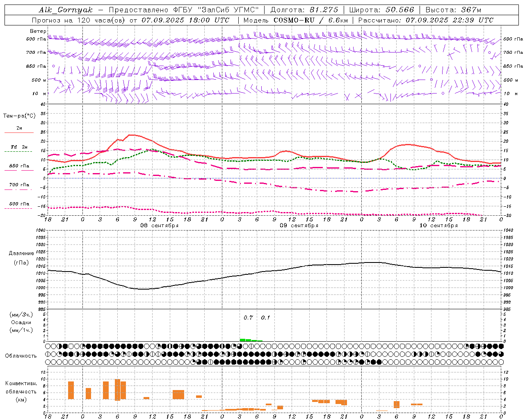Select the Конвективн. label of convective cloud chart
Viewport: 525px width, 420px height.
(x=21, y=383)
